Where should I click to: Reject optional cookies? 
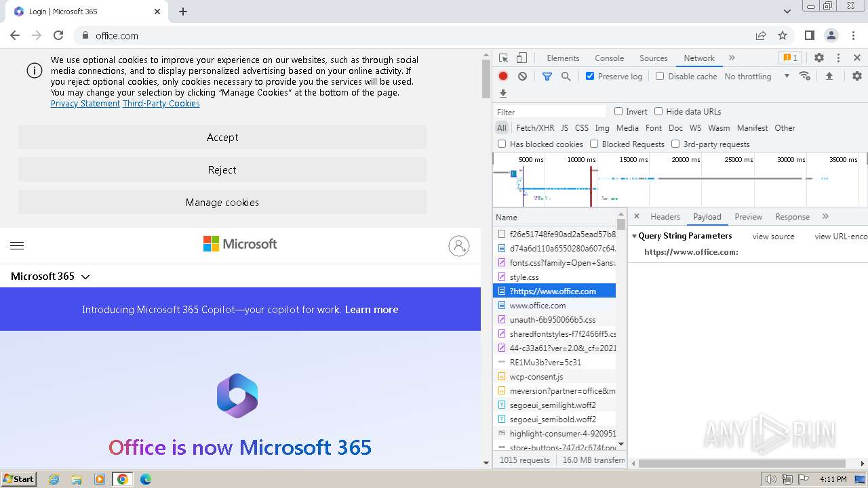tap(222, 169)
